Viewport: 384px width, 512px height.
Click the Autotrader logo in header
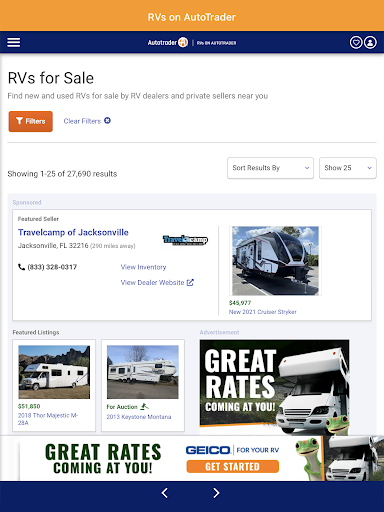168,42
